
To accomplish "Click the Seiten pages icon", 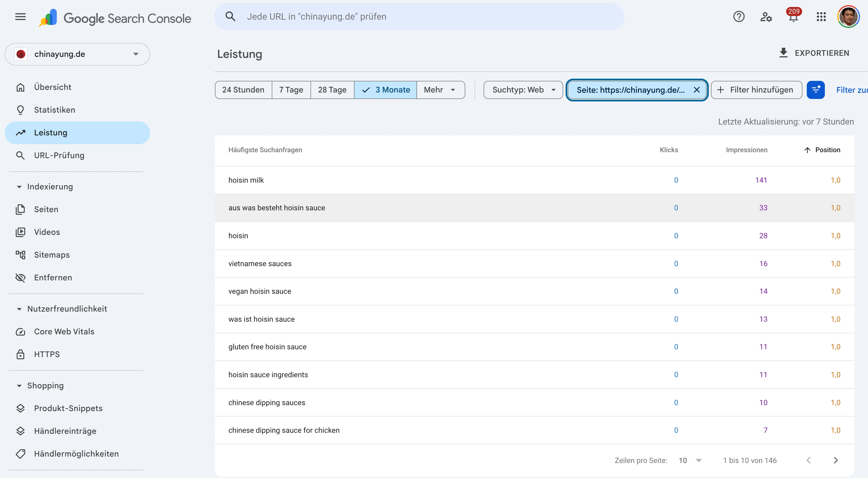I will tap(21, 209).
